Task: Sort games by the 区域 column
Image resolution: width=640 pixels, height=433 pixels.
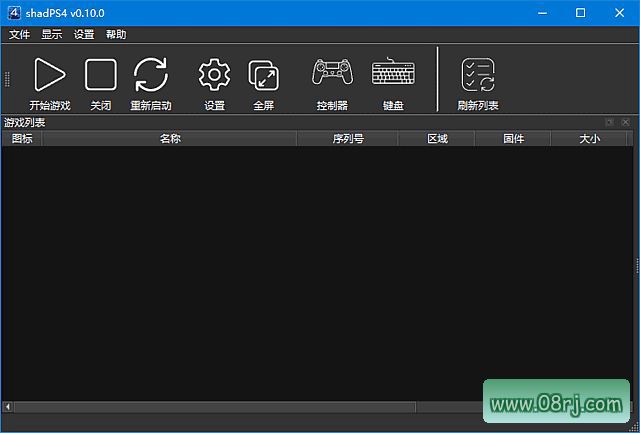Action: pyautogui.click(x=437, y=139)
